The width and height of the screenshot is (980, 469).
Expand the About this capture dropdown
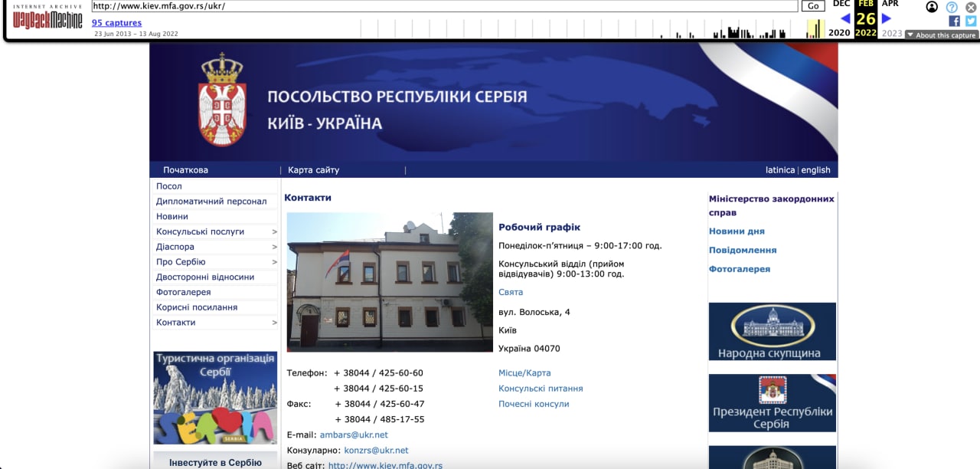[x=941, y=35]
